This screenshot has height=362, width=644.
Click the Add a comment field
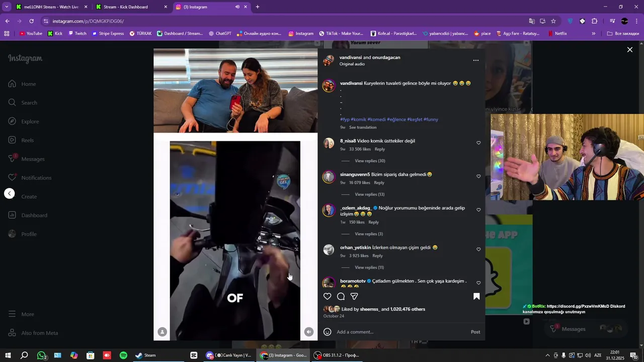[x=401, y=332]
